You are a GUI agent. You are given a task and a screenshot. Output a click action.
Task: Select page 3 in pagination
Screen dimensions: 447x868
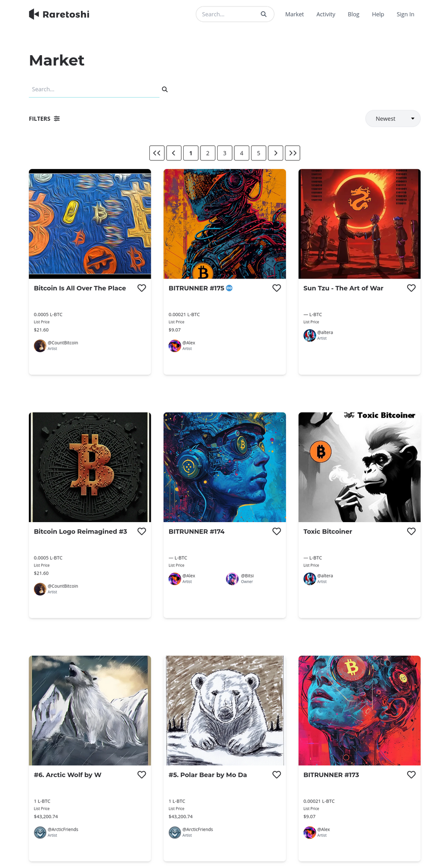point(225,153)
